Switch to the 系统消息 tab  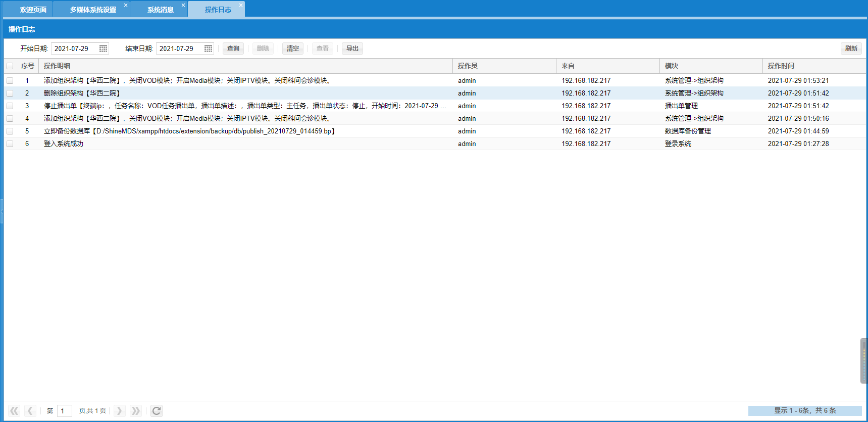[160, 10]
